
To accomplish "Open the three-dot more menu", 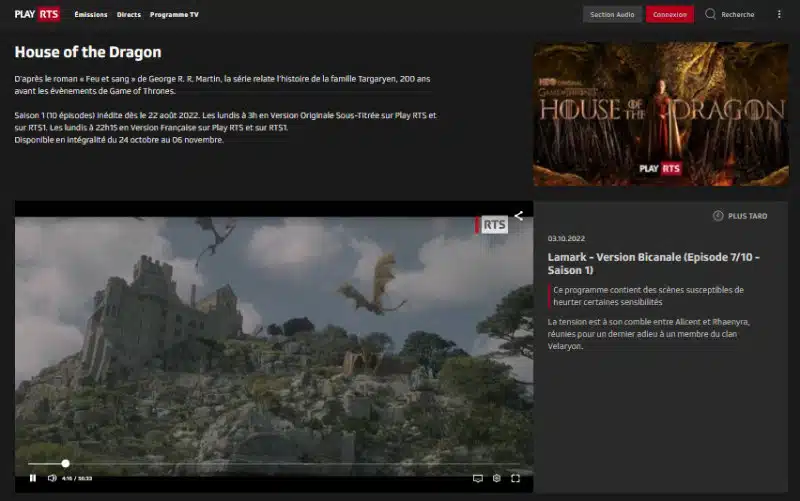I will (779, 14).
